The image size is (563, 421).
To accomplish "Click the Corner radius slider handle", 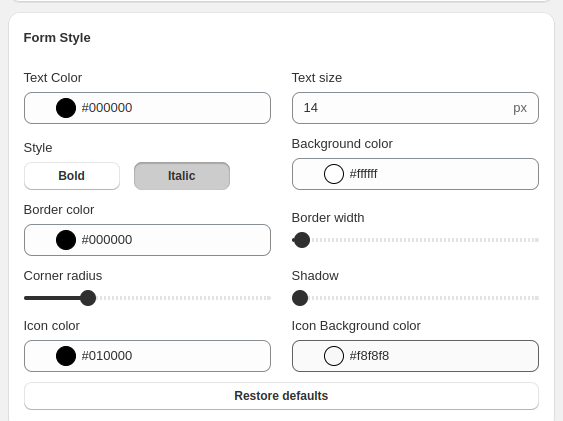I will click(88, 298).
